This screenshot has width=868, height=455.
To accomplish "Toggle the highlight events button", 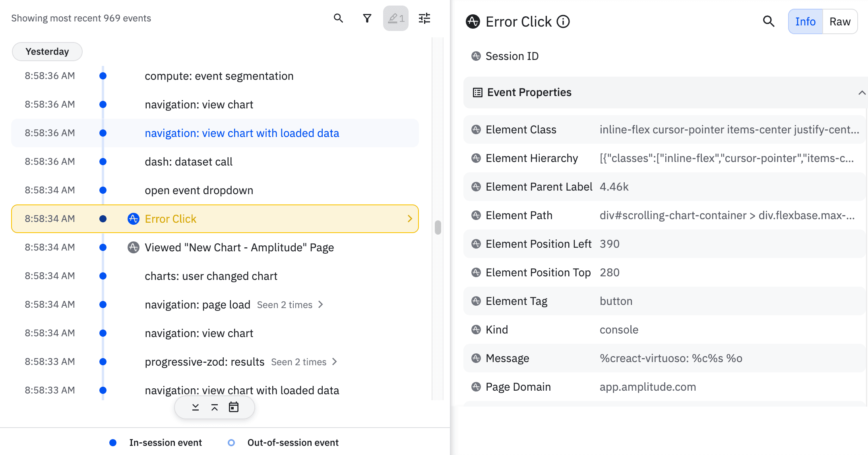I will click(396, 18).
